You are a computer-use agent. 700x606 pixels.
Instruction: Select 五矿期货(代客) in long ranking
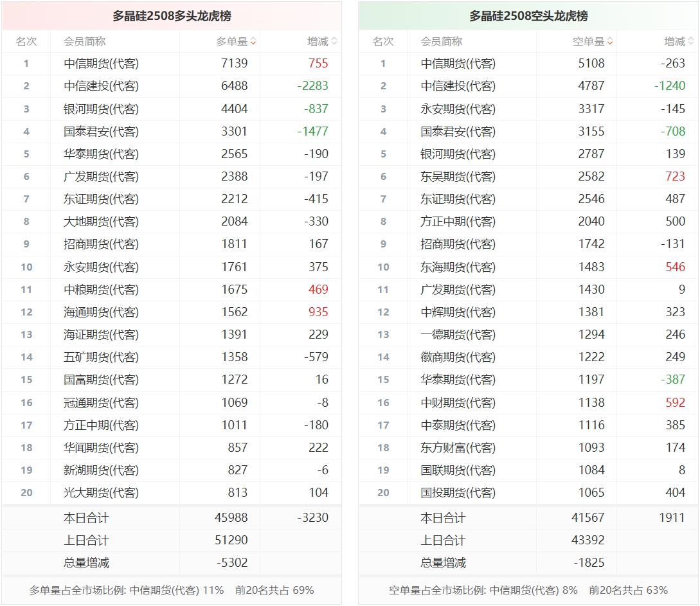[102, 357]
